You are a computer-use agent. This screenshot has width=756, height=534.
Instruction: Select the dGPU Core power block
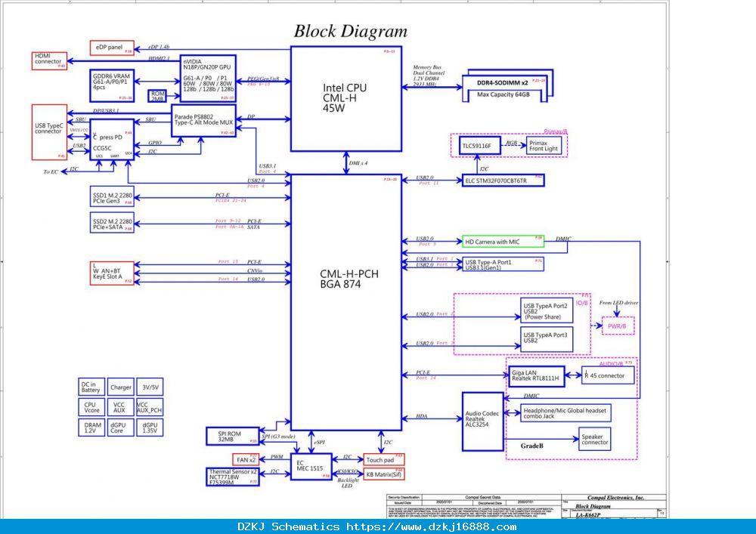tap(120, 428)
